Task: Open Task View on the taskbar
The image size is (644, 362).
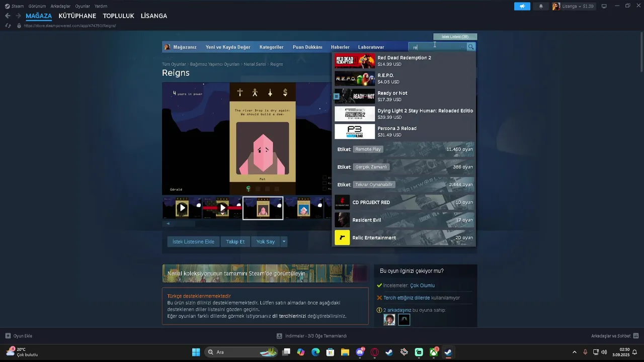Action: [x=286, y=352]
